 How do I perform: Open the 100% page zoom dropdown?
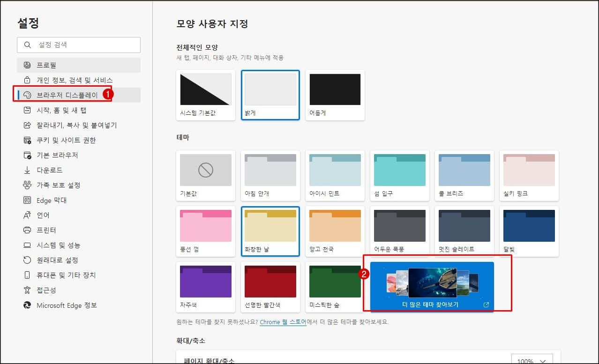[532, 360]
